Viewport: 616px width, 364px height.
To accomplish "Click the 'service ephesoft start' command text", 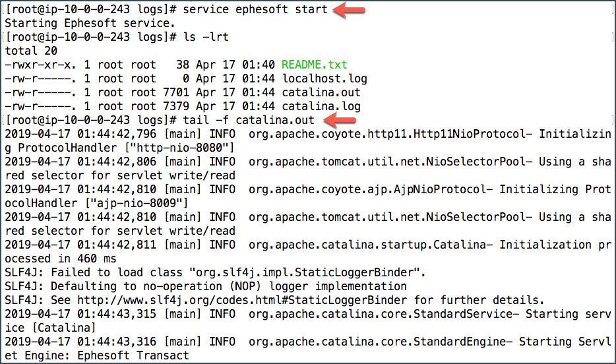I will coord(255,9).
